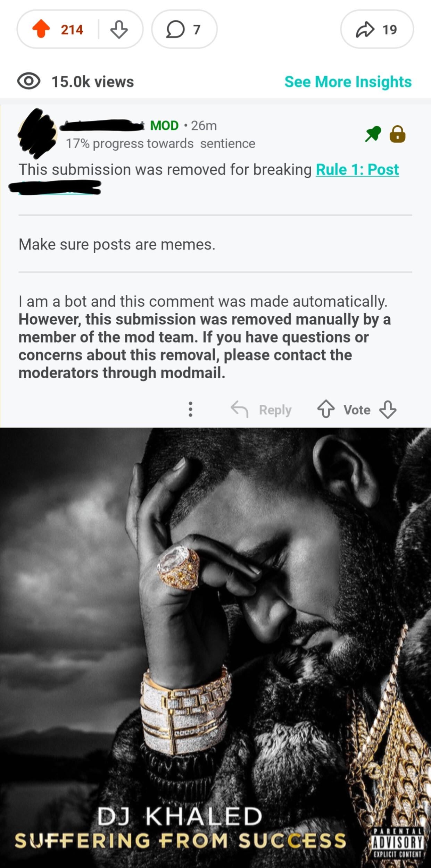Open the comment three-dot options menu

[190, 409]
